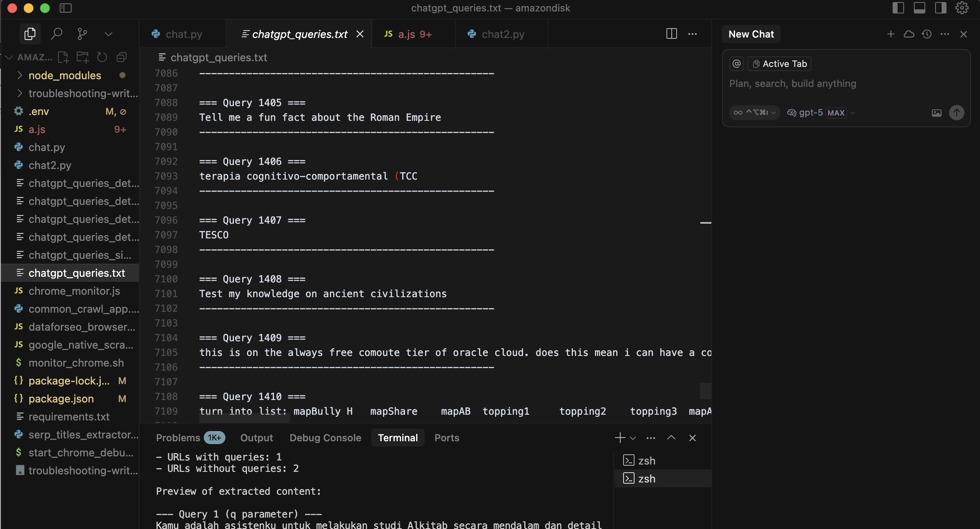The width and height of the screenshot is (980, 529).
Task: Open chat history in chat panel
Action: (x=927, y=34)
